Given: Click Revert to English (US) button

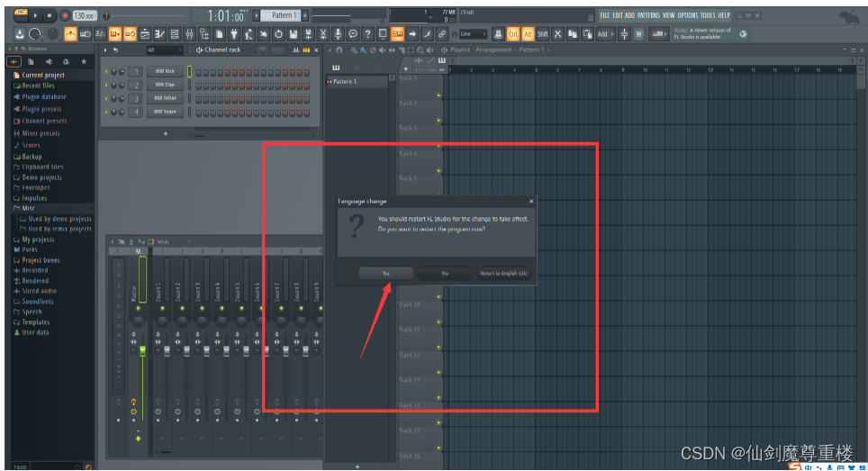Looking at the screenshot, I should coord(503,274).
